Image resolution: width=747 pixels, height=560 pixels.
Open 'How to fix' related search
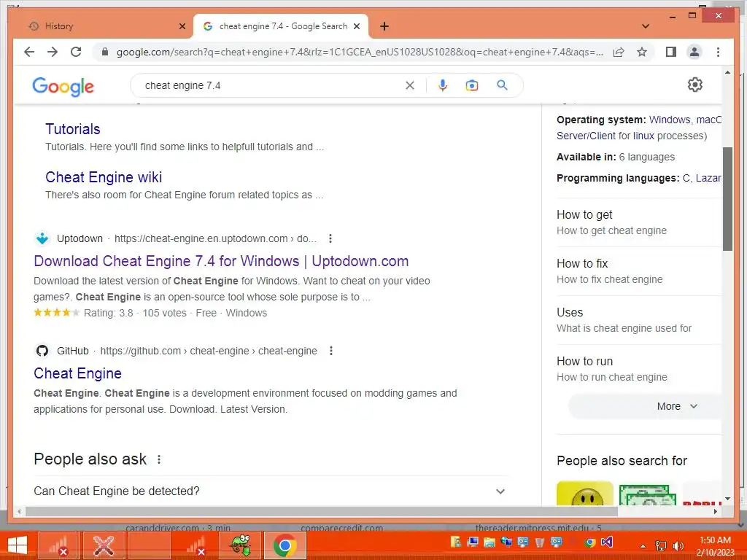tap(638, 271)
